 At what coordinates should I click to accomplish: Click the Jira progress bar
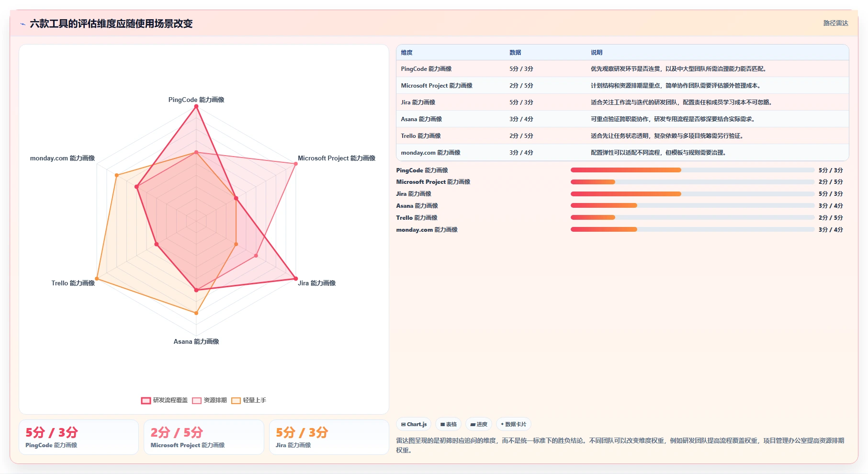pos(692,194)
